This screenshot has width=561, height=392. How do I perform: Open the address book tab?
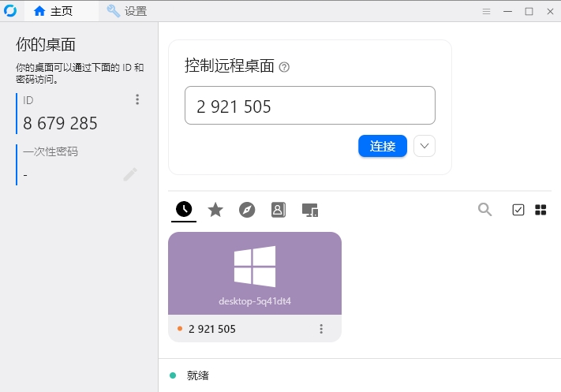(279, 210)
